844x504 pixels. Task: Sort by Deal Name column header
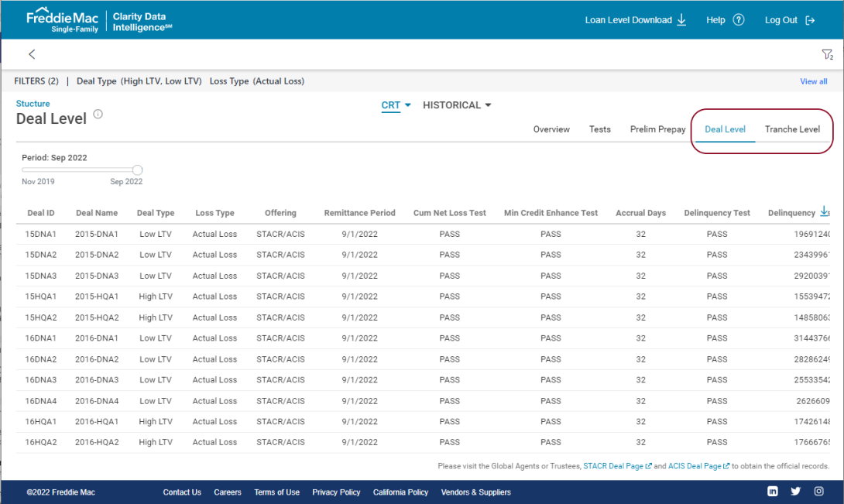coord(97,213)
